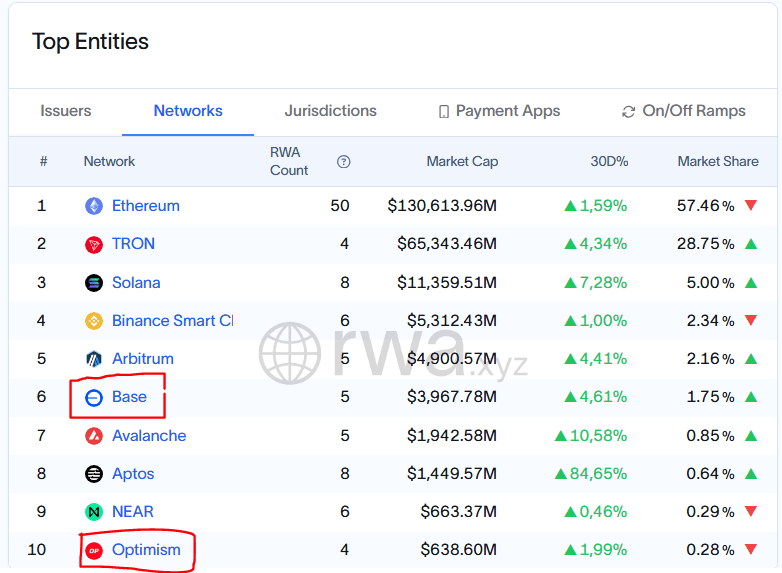The width and height of the screenshot is (782, 573).
Task: Switch to the On/Off Ramps tab
Action: [x=684, y=111]
